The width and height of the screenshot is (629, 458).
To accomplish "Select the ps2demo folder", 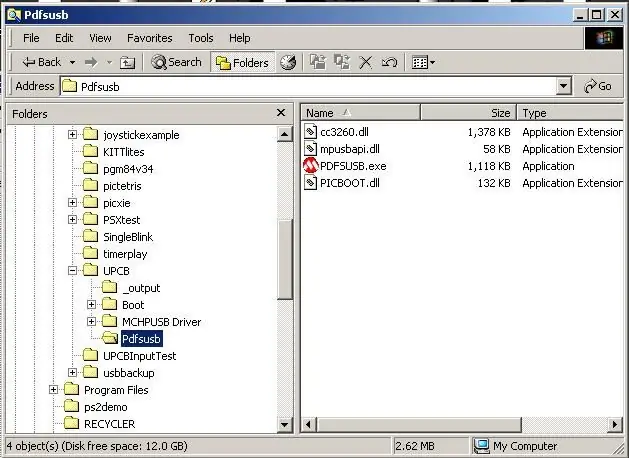I will click(106, 407).
